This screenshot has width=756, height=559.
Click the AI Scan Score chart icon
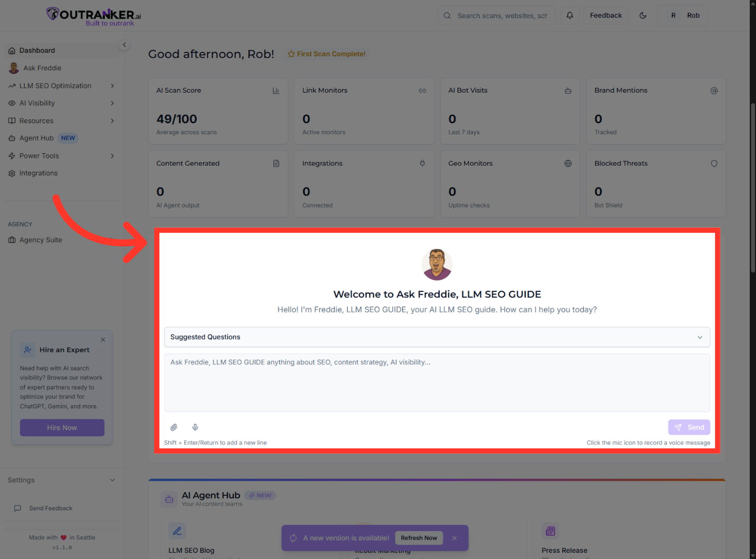tap(276, 91)
